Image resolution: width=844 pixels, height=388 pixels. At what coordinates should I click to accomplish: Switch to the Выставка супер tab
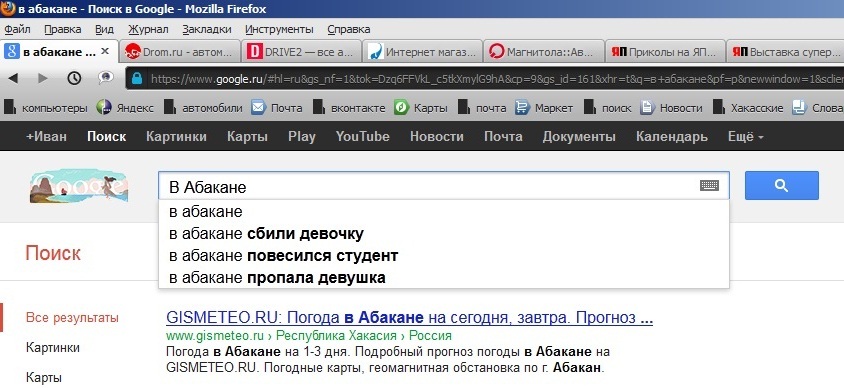click(785, 52)
